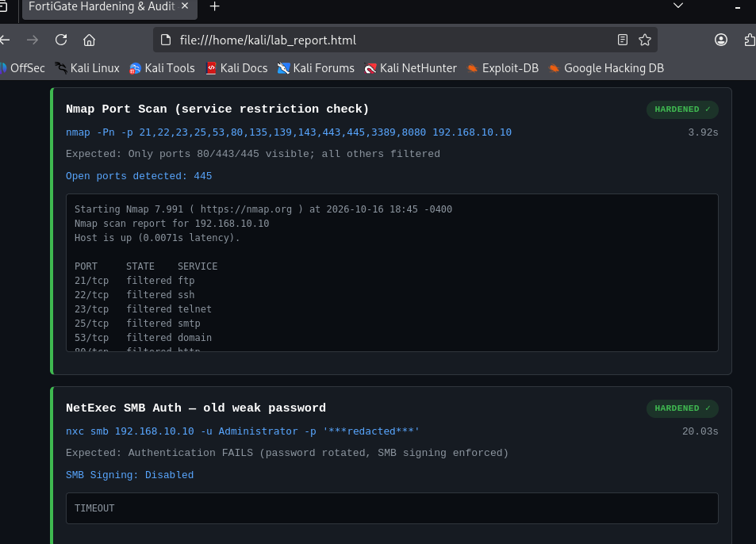Select the nmap -Pn command line text

[x=289, y=132]
